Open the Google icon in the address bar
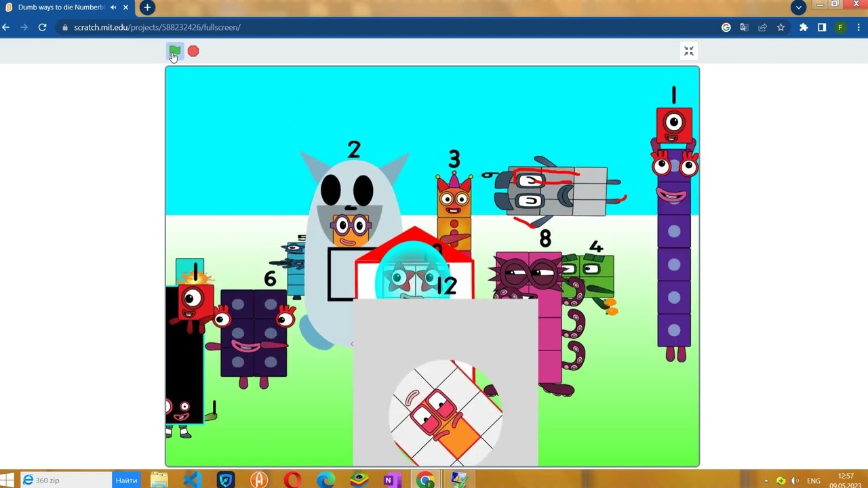The width and height of the screenshot is (868, 488). tap(726, 27)
